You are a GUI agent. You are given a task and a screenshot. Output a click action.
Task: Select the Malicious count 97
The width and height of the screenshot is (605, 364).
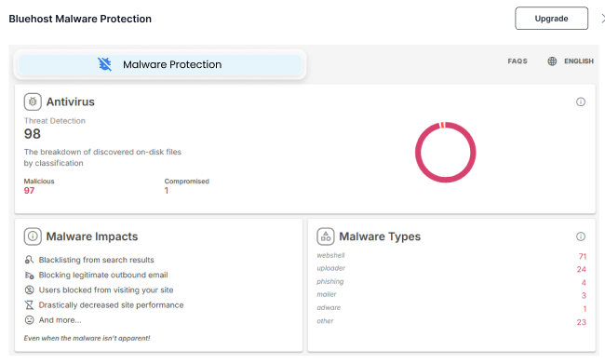[x=29, y=191]
